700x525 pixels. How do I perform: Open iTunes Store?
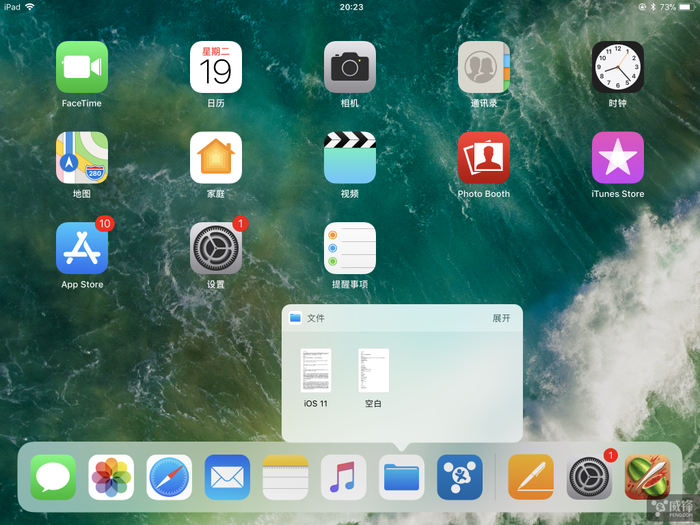point(617,158)
